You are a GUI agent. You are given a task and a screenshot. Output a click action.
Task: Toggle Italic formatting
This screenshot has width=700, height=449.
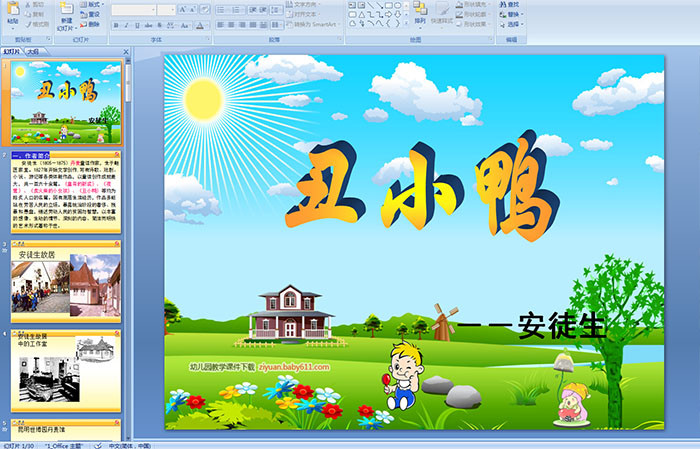click(126, 25)
